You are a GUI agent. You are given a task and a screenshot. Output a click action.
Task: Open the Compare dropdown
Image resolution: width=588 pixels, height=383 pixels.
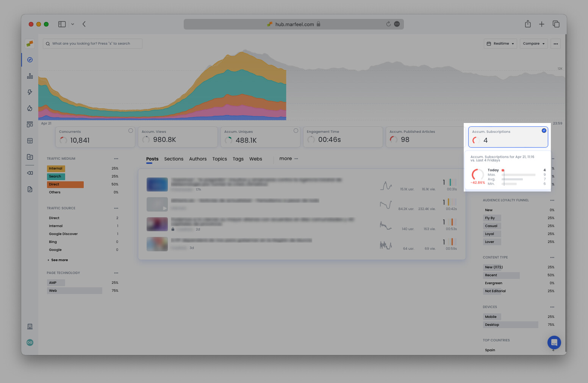(533, 44)
